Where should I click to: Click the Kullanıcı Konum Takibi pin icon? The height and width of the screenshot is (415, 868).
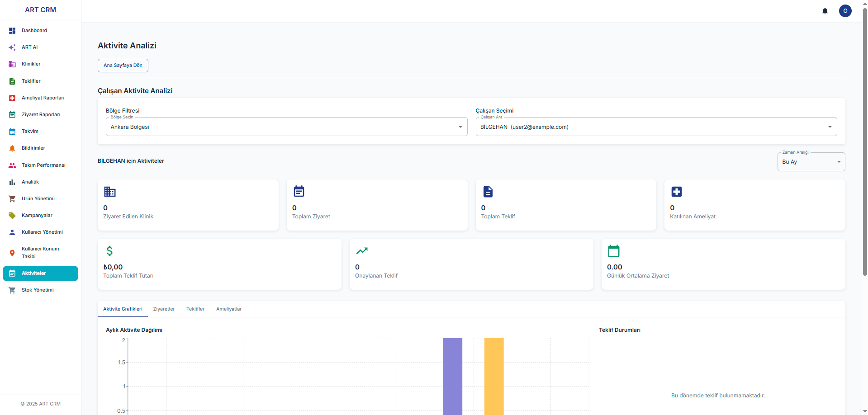click(12, 253)
